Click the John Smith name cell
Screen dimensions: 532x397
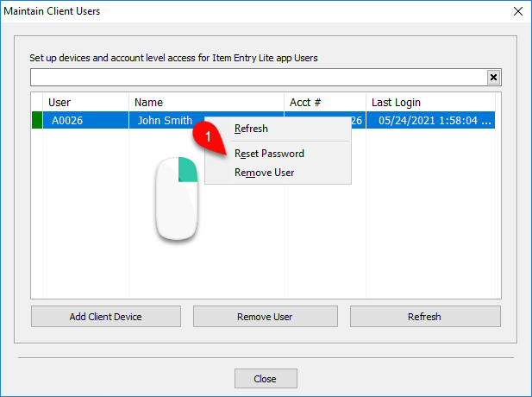pyautogui.click(x=165, y=120)
